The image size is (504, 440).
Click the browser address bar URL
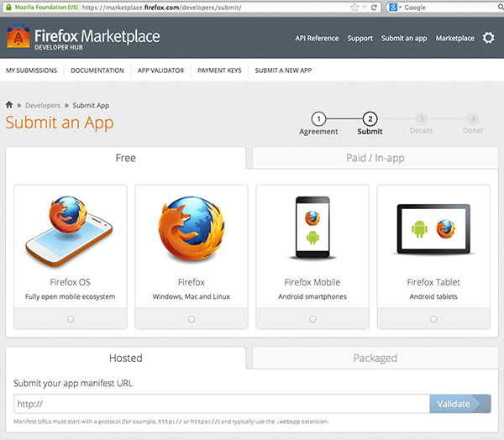[x=161, y=8]
